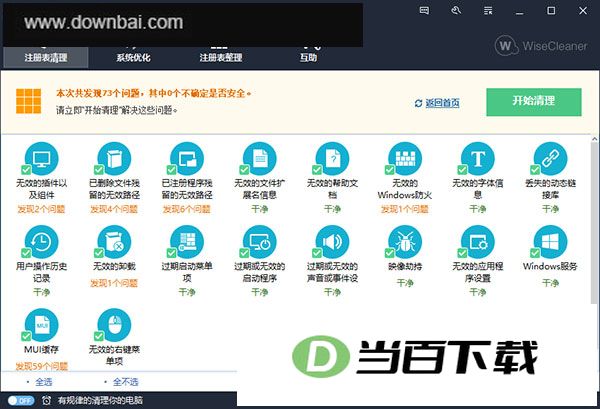Click the refresh icon beside 返回首页
This screenshot has width=600, height=409.
(x=418, y=103)
